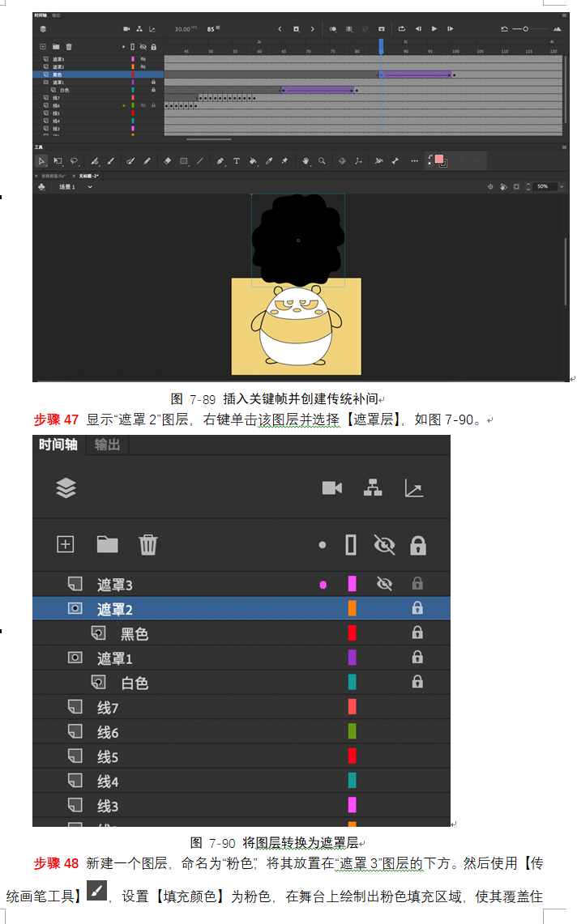Select the arrow Selection tool in the tools bar
Viewport: 577px width, 924px height.
(41, 161)
